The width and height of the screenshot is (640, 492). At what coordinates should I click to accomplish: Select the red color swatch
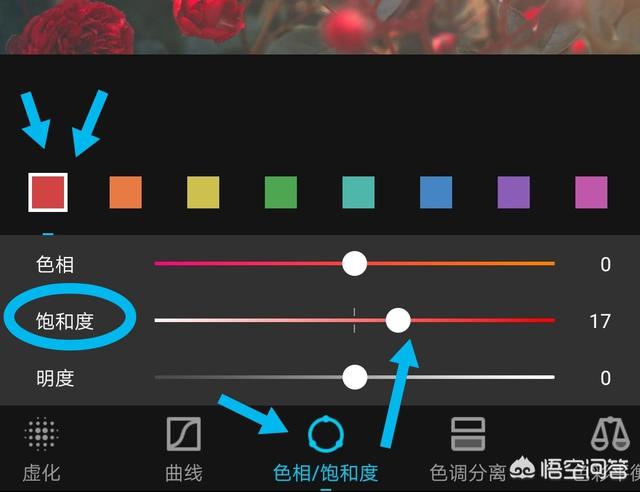click(x=48, y=192)
